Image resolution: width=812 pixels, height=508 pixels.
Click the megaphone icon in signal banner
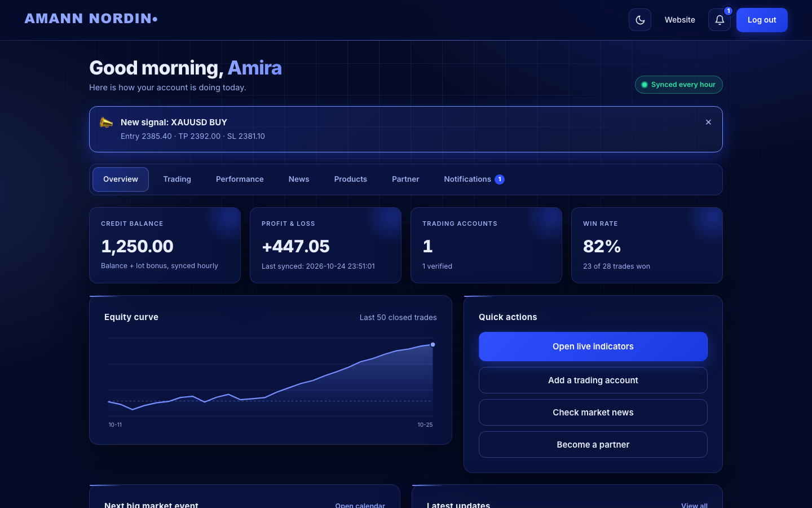click(106, 122)
